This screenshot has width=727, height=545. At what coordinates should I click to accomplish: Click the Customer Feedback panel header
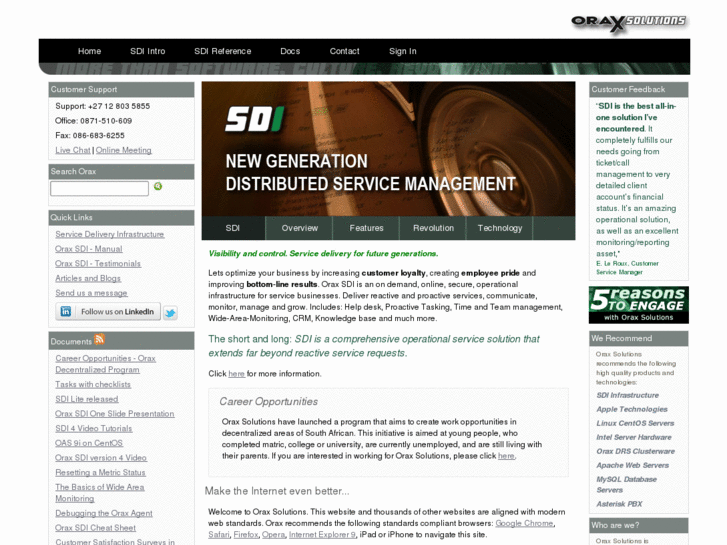[638, 90]
